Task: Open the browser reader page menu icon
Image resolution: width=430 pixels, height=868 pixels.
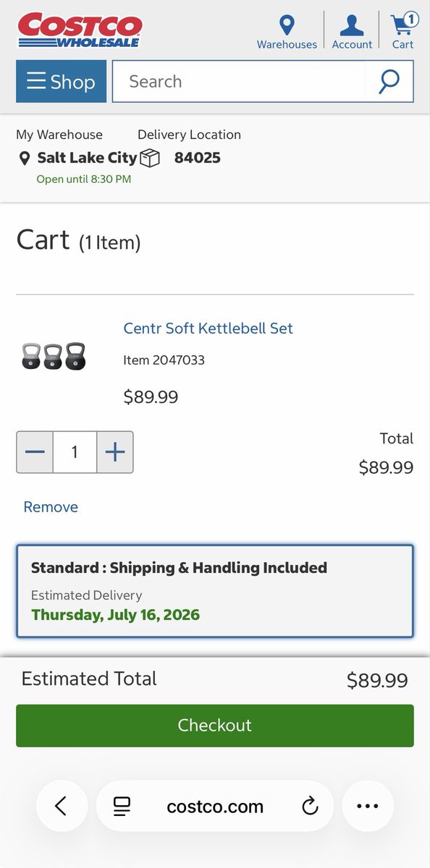Action: [x=122, y=806]
